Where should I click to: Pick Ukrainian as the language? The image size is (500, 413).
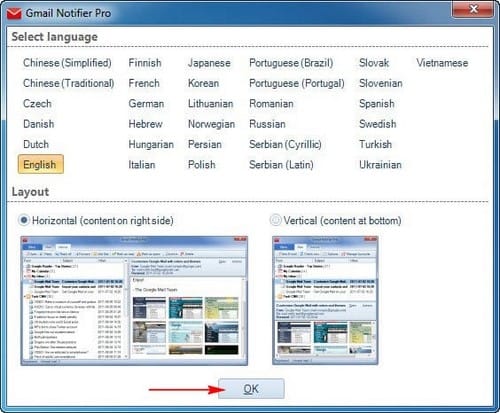380,165
